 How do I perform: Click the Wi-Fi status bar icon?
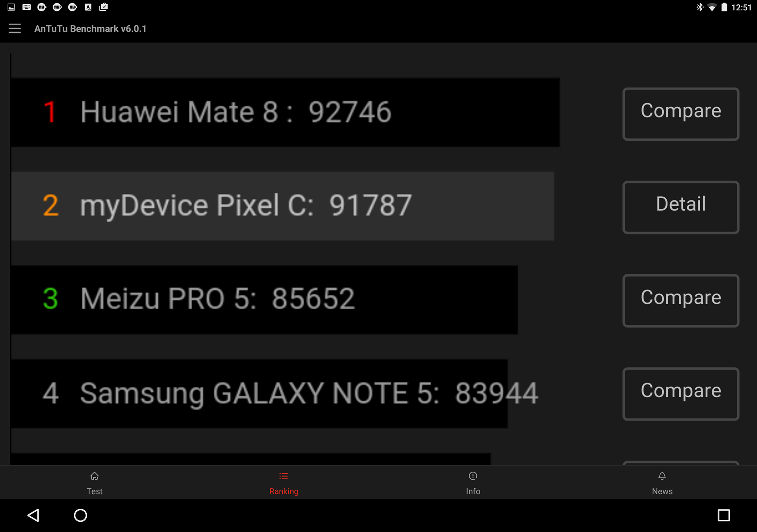(712, 7)
